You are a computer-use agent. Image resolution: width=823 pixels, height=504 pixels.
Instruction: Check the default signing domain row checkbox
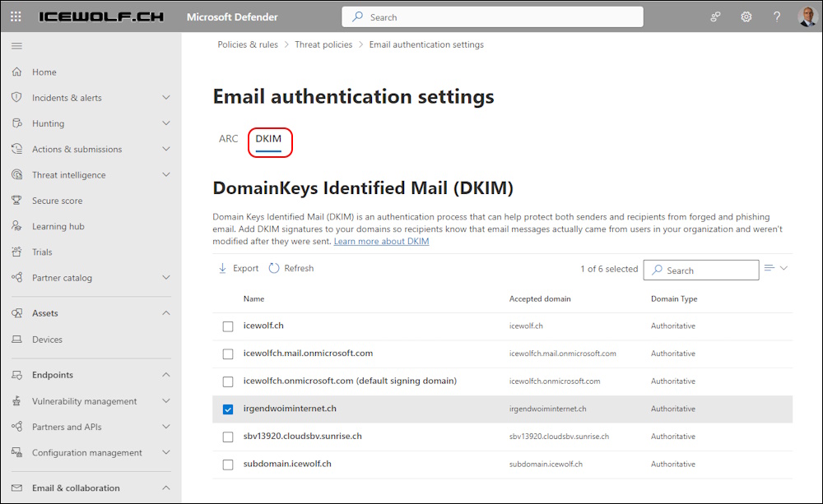pyautogui.click(x=228, y=381)
